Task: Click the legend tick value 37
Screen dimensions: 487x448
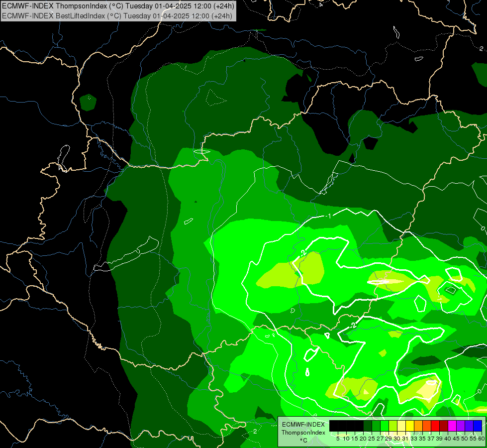Action: (431, 439)
